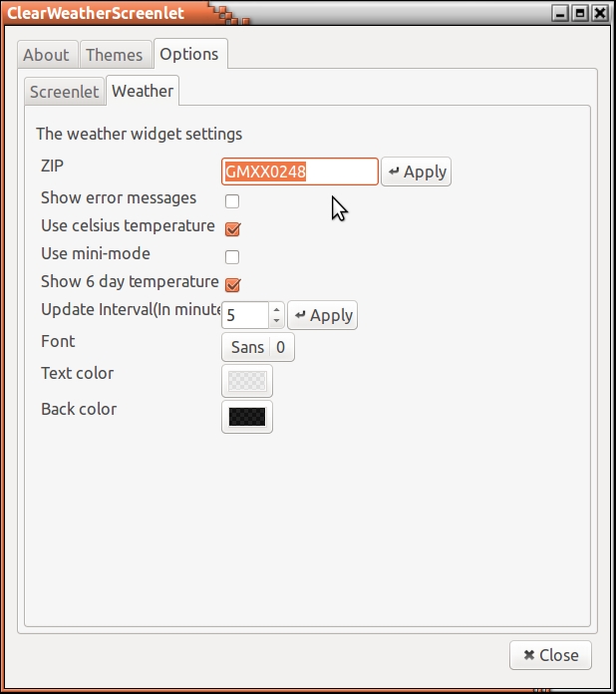Image resolution: width=616 pixels, height=694 pixels.
Task: Switch to the About tab
Action: [46, 55]
